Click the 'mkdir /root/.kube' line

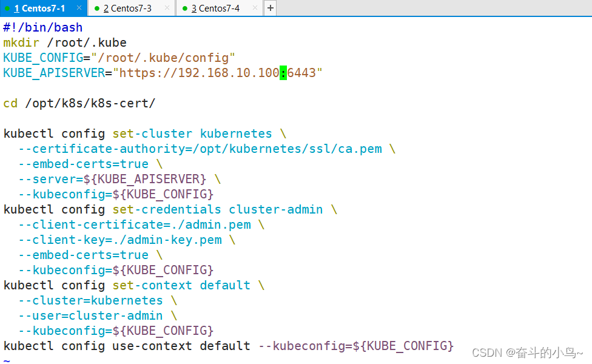point(64,42)
